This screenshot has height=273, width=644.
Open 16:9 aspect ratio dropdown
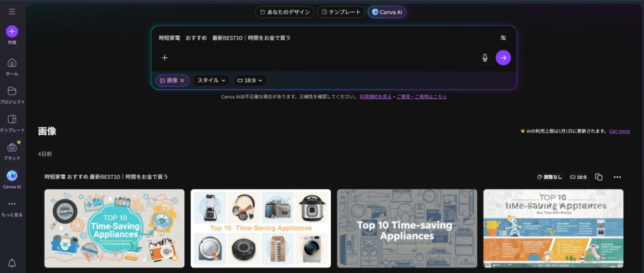tap(250, 81)
